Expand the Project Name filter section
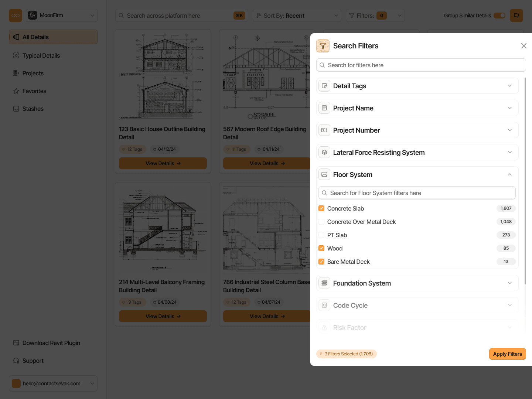532x399 pixels. coord(510,108)
